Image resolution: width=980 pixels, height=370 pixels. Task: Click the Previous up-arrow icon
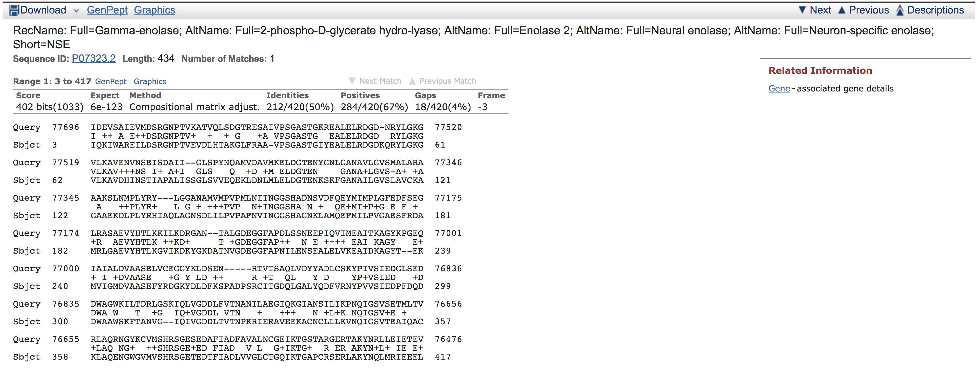pyautogui.click(x=842, y=10)
